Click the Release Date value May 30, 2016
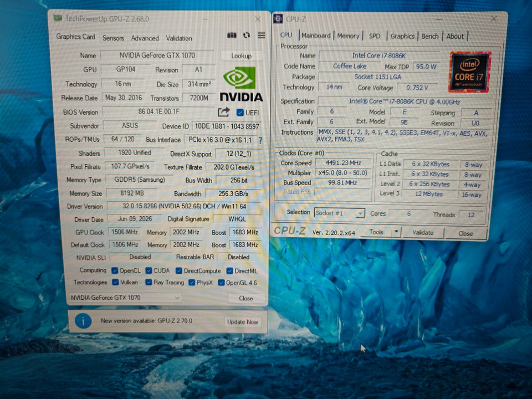 click(124, 98)
